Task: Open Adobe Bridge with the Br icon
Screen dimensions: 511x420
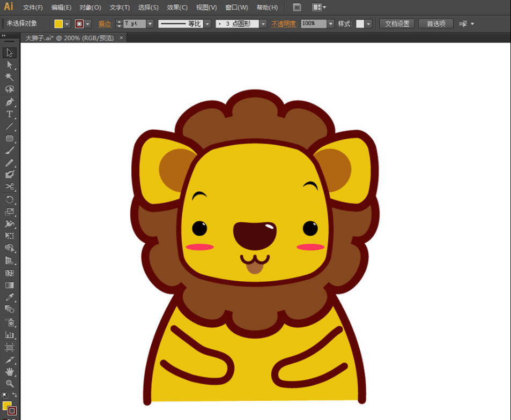Action: 297,7
